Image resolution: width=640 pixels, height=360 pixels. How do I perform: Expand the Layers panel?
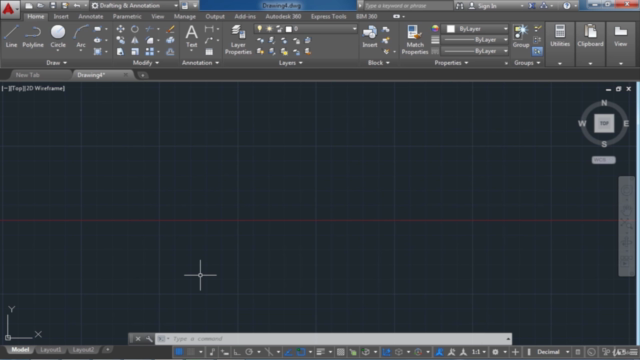[x=291, y=63]
